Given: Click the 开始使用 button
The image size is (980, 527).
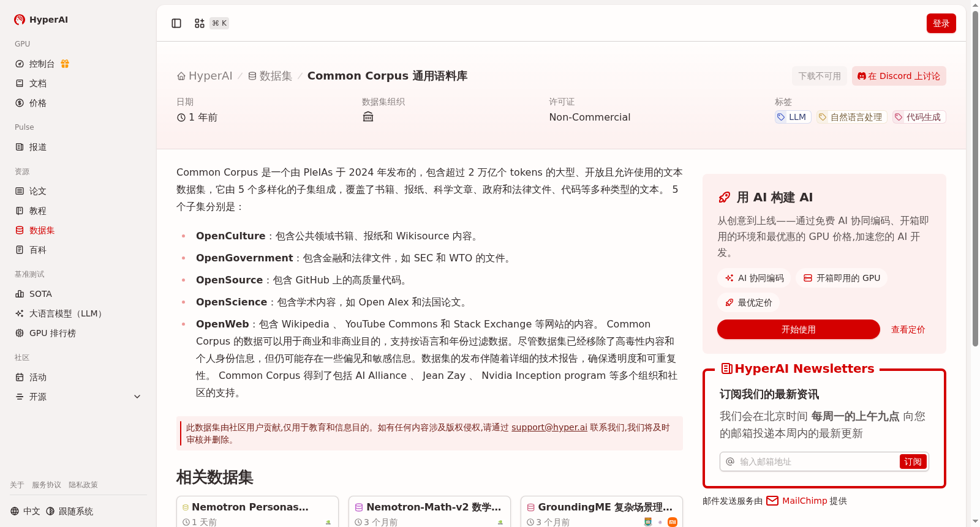Looking at the screenshot, I should click(x=799, y=329).
